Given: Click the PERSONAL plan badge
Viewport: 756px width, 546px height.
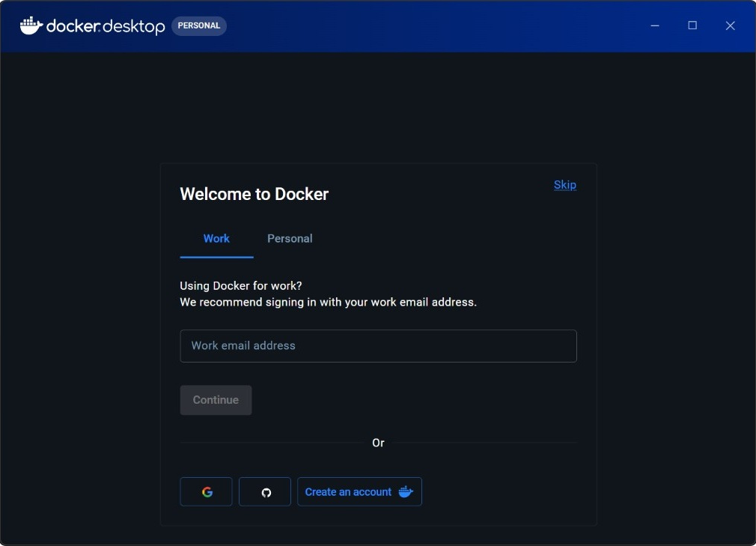Looking at the screenshot, I should (x=198, y=25).
